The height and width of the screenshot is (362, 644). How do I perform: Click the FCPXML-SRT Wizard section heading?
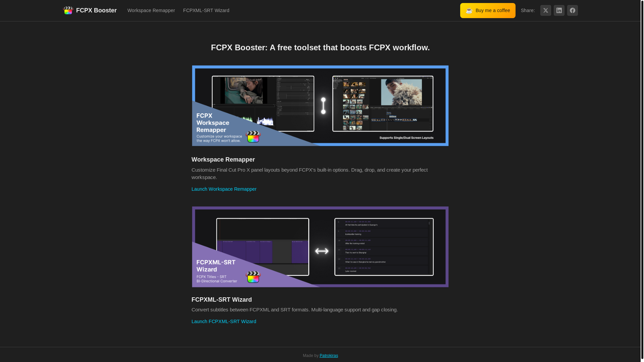[222, 300]
